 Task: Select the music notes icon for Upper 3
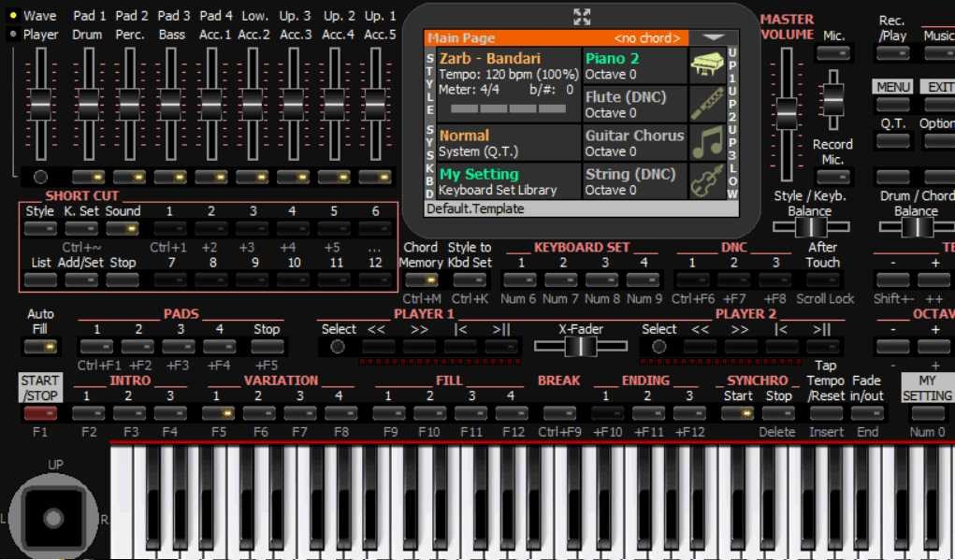(x=707, y=143)
